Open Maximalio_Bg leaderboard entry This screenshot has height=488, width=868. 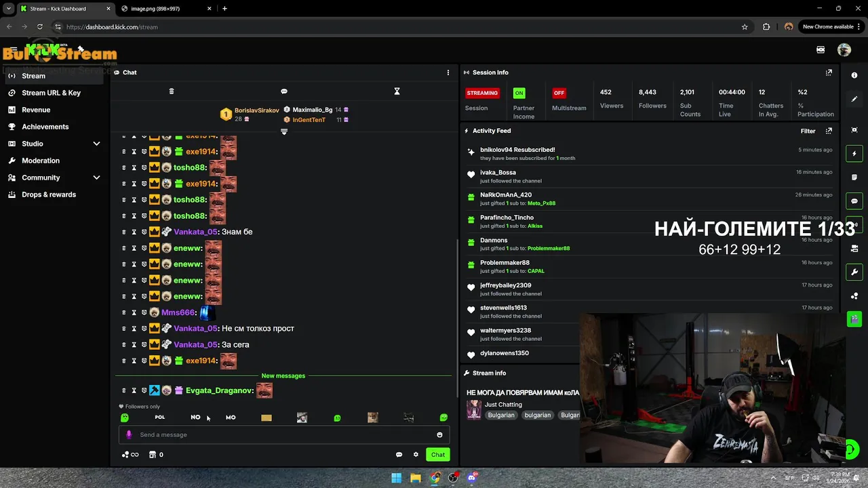pyautogui.click(x=316, y=110)
